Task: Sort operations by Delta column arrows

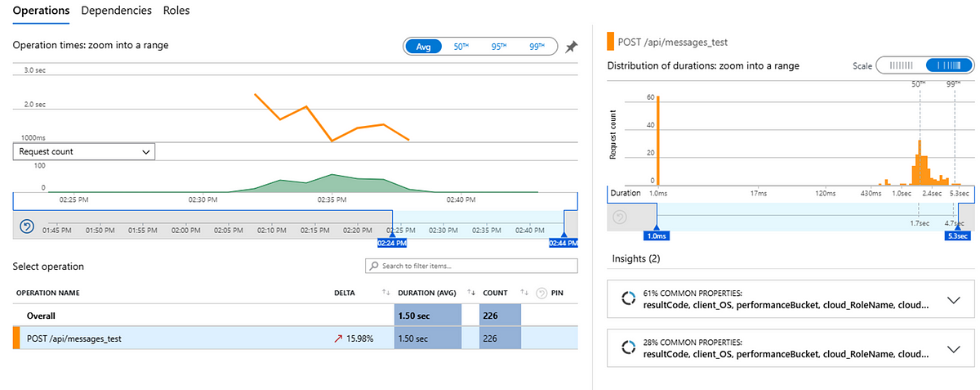Action: [385, 293]
